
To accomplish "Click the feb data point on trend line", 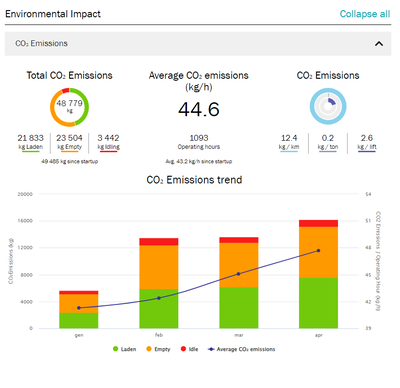I will [x=159, y=298].
